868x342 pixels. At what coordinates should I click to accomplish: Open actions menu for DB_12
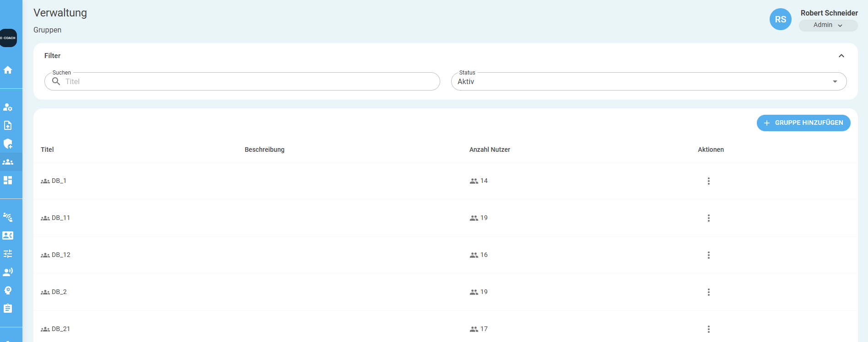[709, 255]
